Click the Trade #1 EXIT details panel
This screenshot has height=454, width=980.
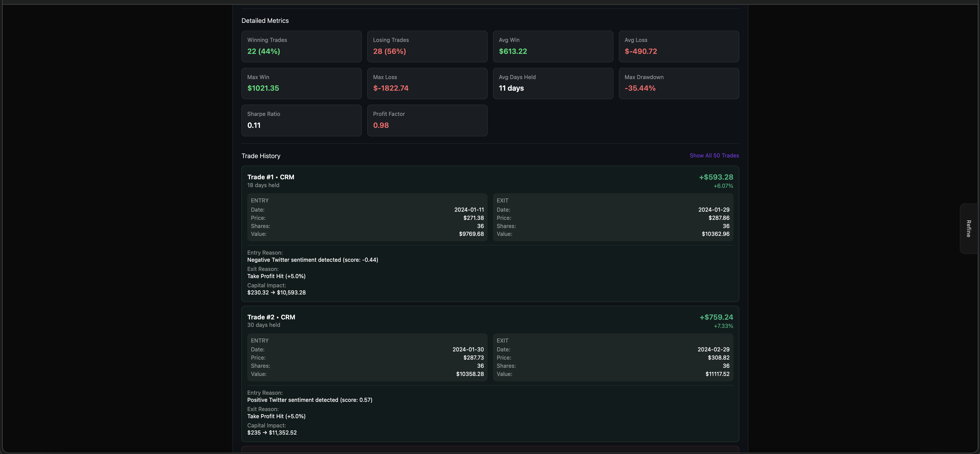[x=612, y=217]
